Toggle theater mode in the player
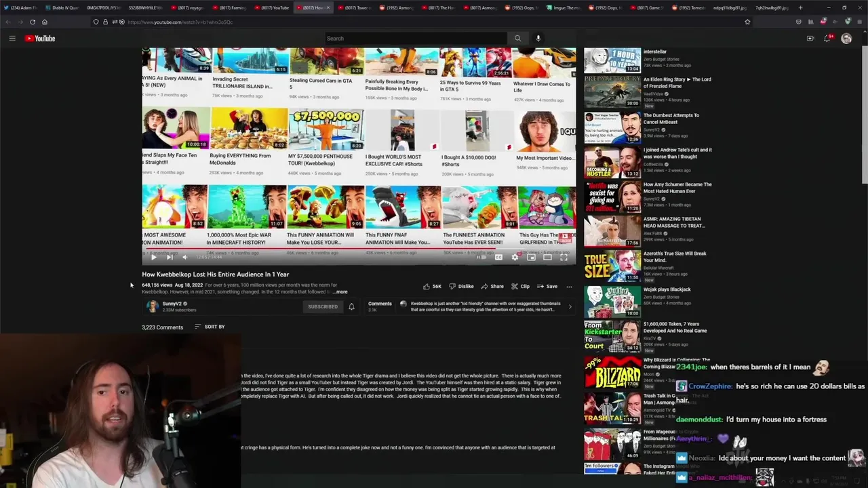This screenshot has width=868, height=488. click(547, 258)
